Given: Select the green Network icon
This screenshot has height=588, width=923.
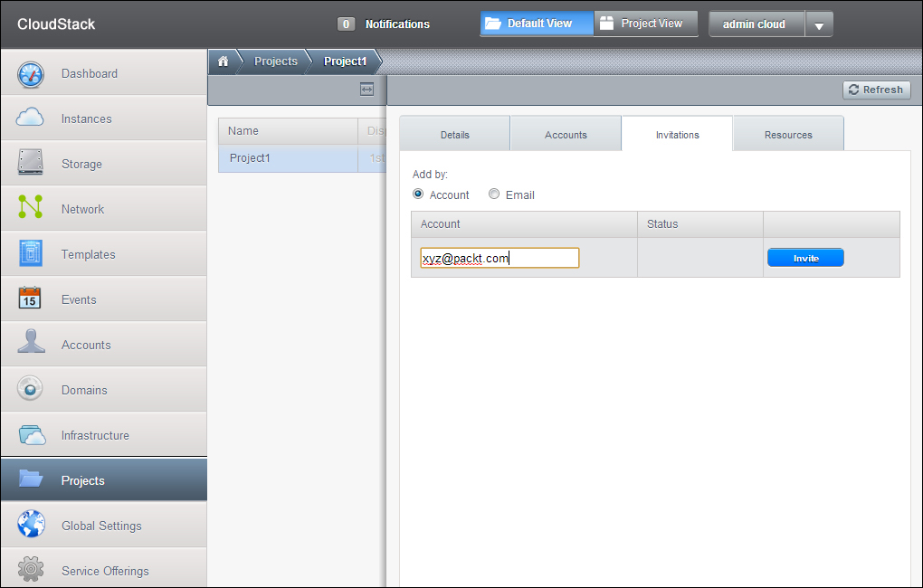Looking at the screenshot, I should tap(31, 209).
